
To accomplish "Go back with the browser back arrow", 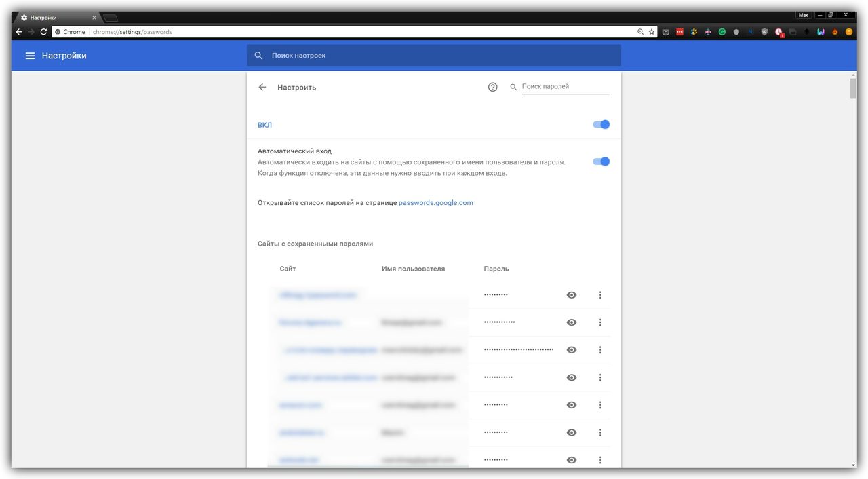I will tap(19, 32).
